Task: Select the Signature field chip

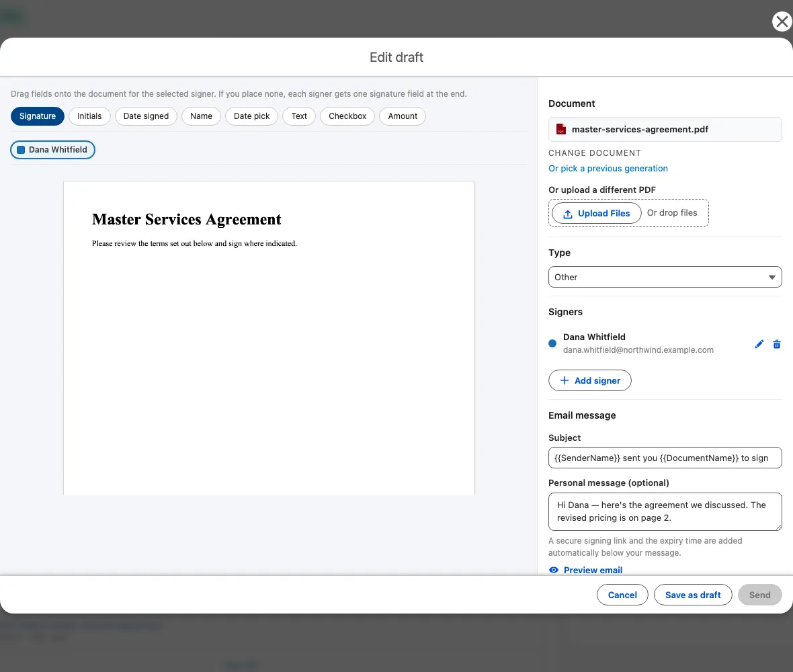Action: click(38, 116)
